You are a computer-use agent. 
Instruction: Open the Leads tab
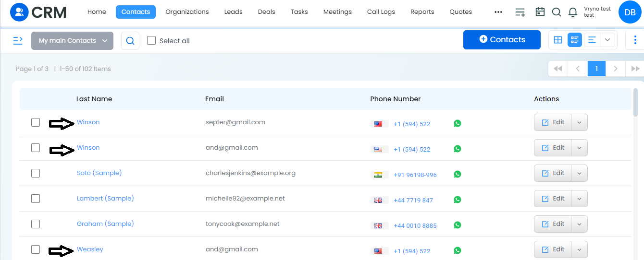pos(233,12)
